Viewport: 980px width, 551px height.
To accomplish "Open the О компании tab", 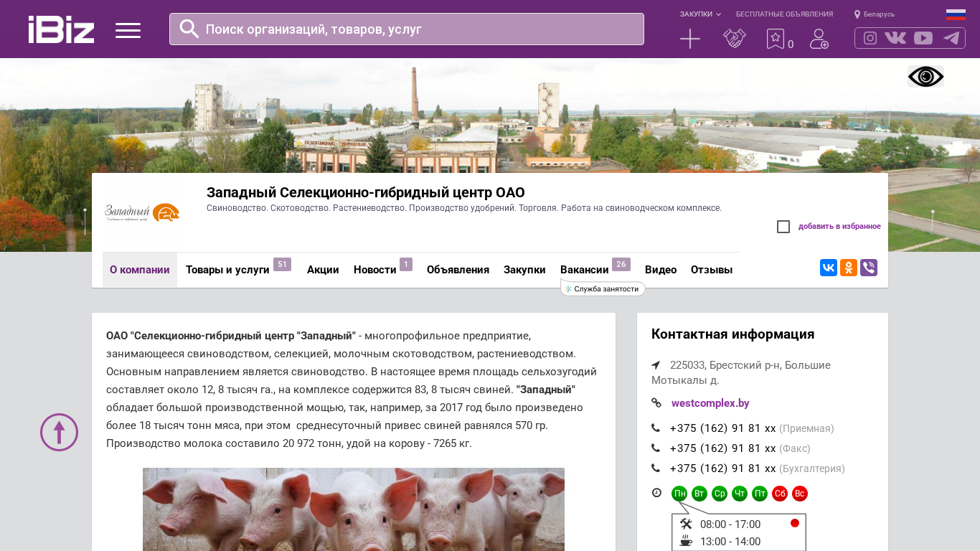I will [140, 270].
